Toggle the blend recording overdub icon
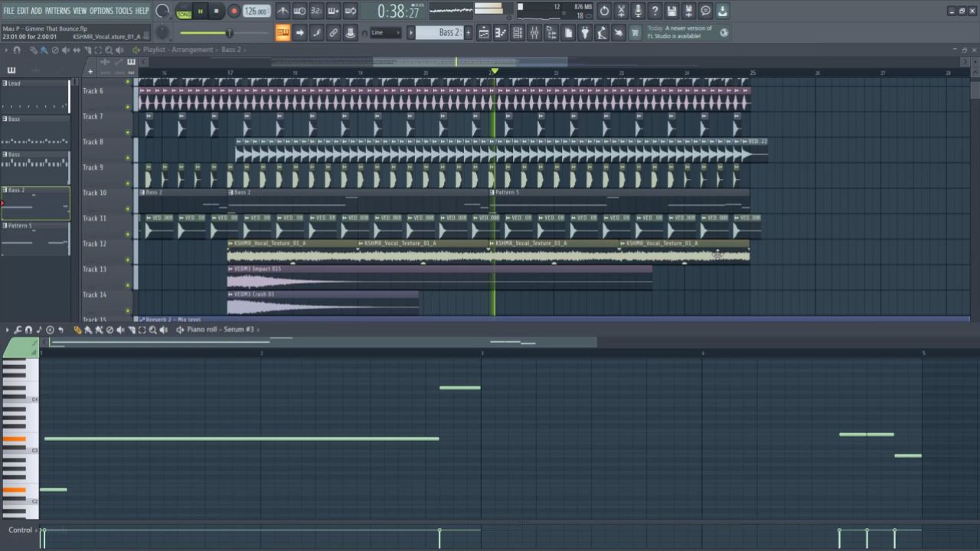This screenshot has height=551, width=980. pos(333,11)
